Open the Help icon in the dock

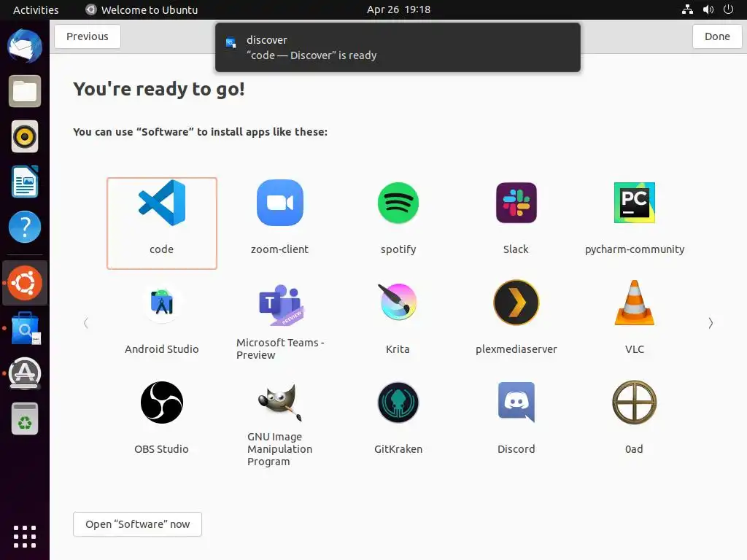25,227
